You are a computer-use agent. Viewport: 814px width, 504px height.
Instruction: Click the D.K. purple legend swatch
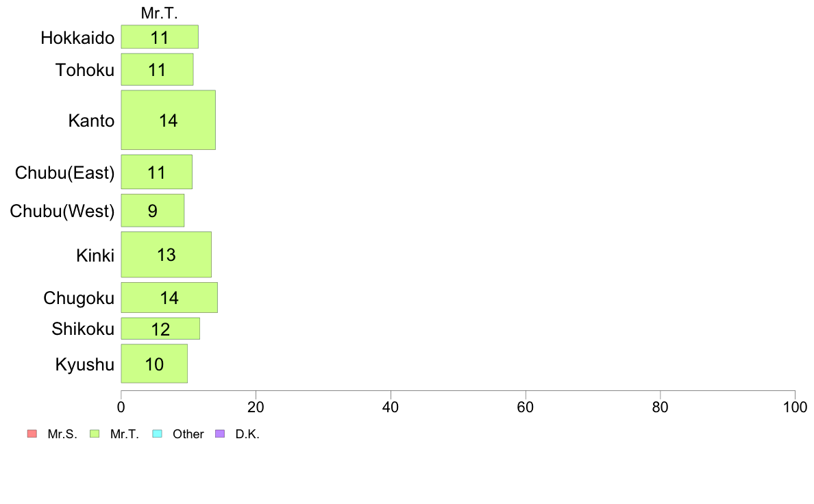[x=220, y=433]
